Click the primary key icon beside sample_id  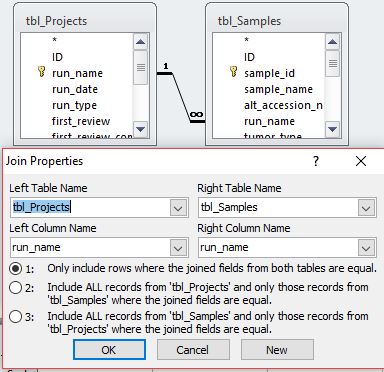coord(233,72)
